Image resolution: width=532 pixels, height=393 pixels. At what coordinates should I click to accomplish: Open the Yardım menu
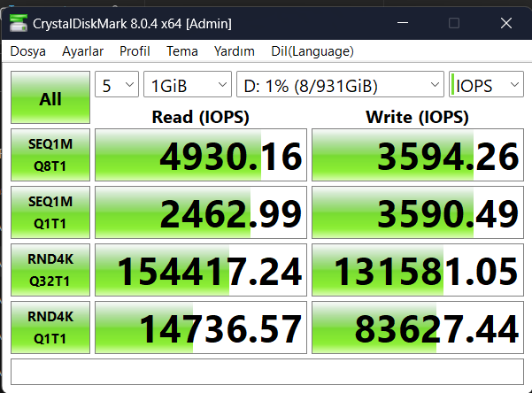[x=235, y=51]
